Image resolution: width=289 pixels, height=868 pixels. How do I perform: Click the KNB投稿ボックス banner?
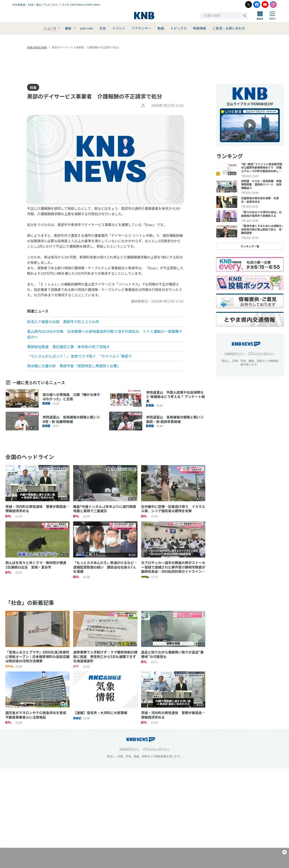coord(250,283)
